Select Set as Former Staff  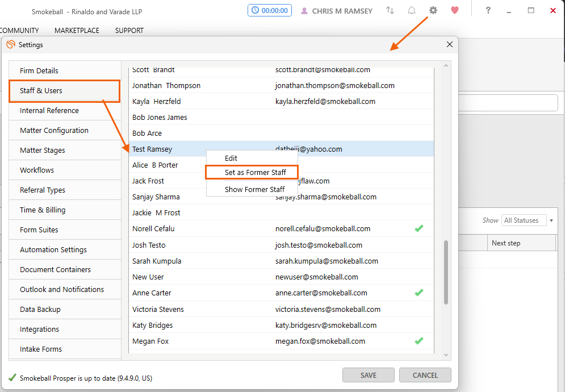[252, 172]
